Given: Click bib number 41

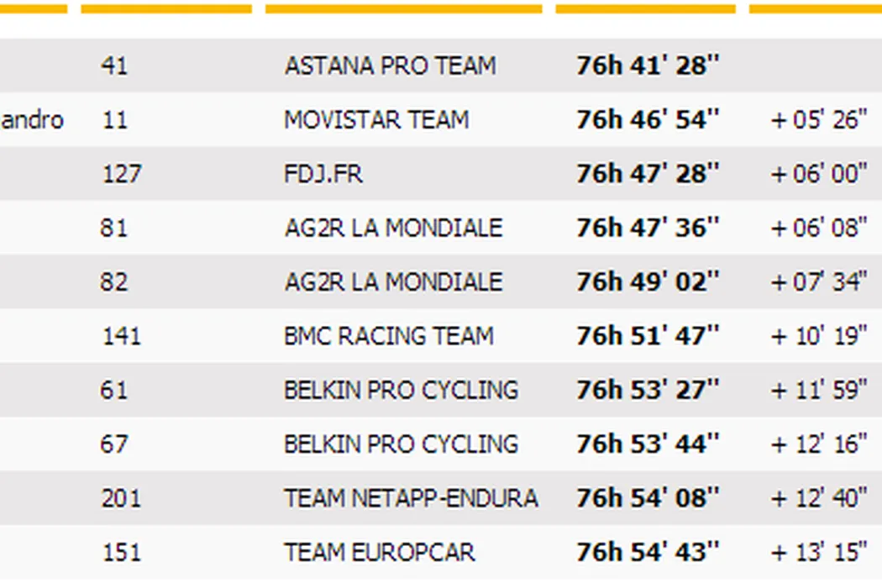Looking at the screenshot, I should pos(113,66).
